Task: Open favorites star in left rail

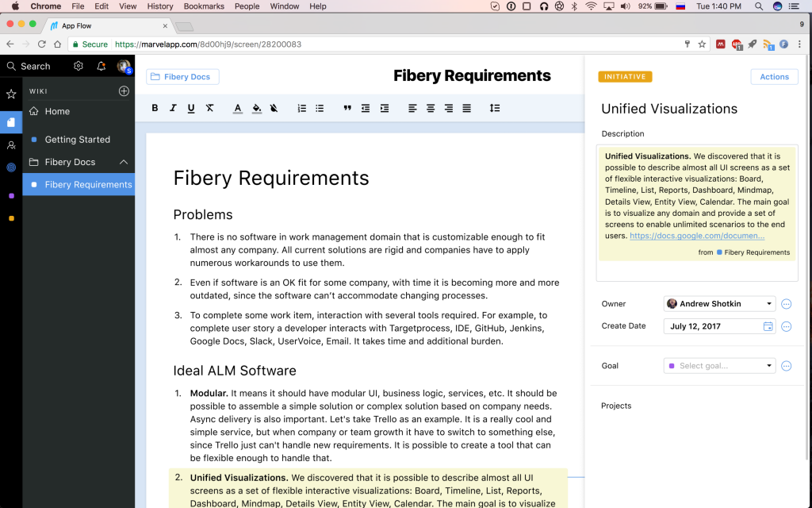Action: pyautogui.click(x=11, y=94)
